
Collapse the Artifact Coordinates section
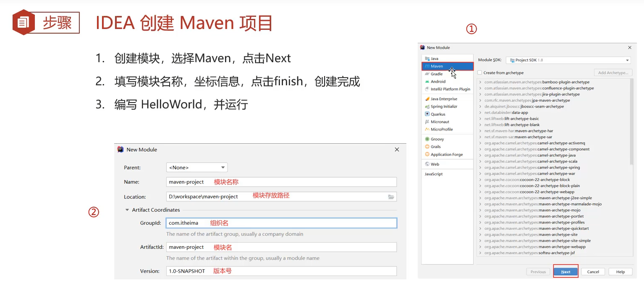click(x=127, y=210)
